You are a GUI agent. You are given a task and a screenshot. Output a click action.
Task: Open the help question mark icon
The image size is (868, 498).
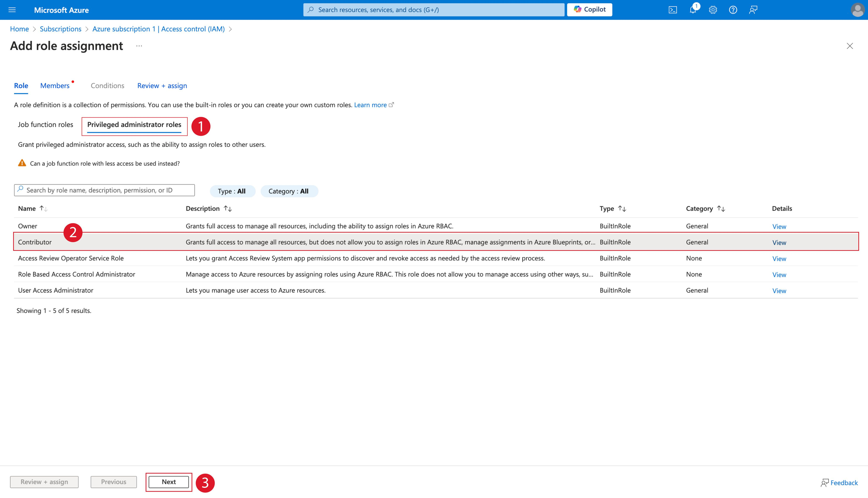(x=733, y=10)
